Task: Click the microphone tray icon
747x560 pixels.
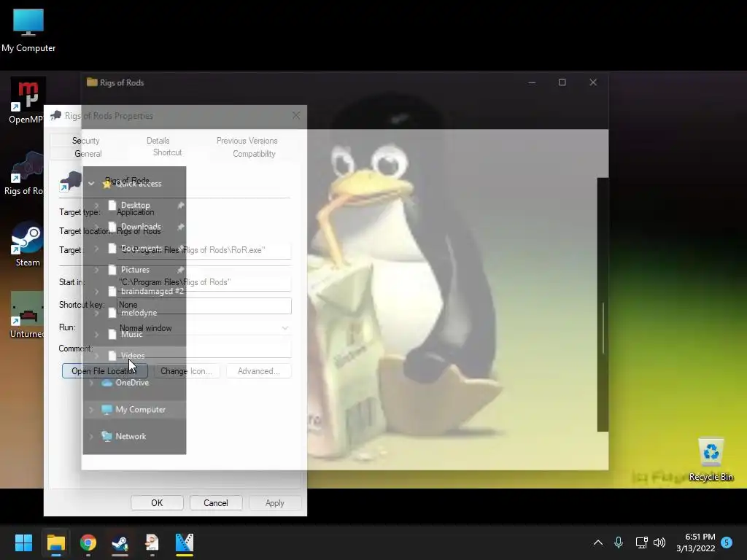Action: click(619, 542)
